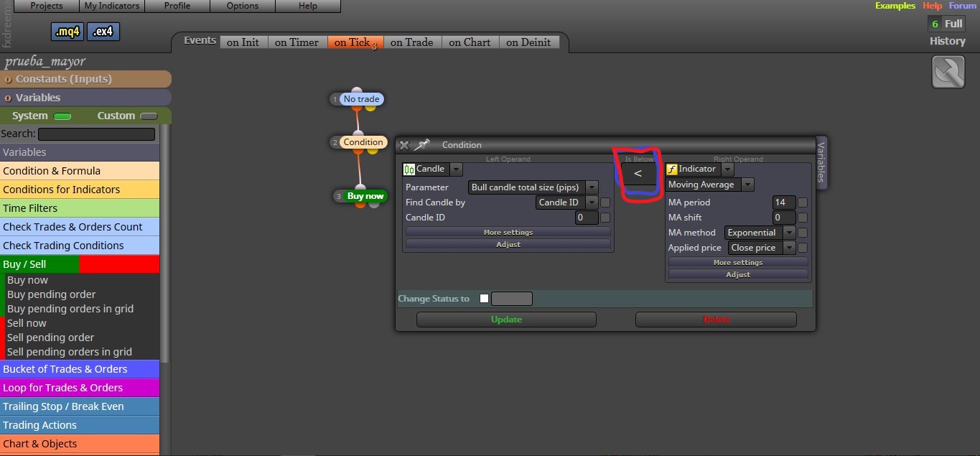Check the MA method checkbox
Screen dimensions: 980x456
tap(803, 233)
